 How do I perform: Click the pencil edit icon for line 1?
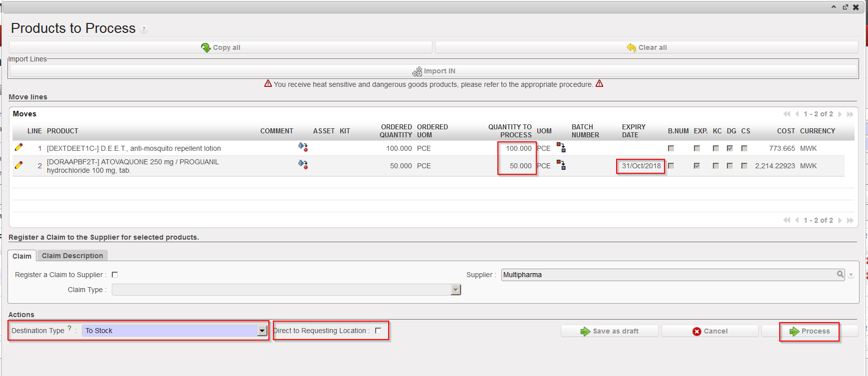click(18, 147)
